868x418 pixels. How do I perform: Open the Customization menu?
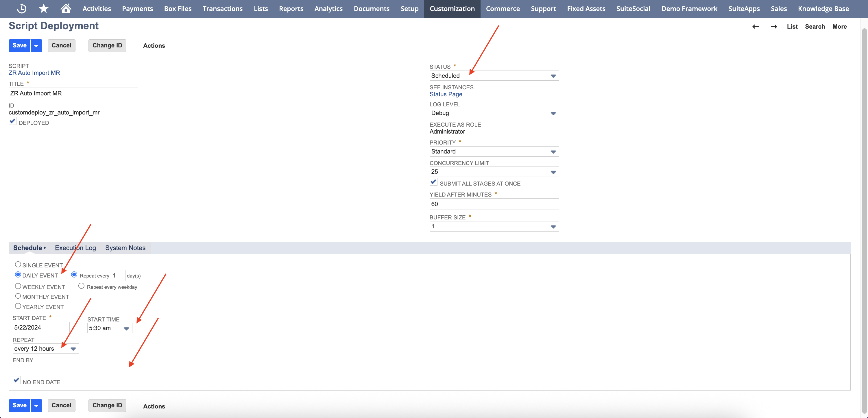coord(452,9)
